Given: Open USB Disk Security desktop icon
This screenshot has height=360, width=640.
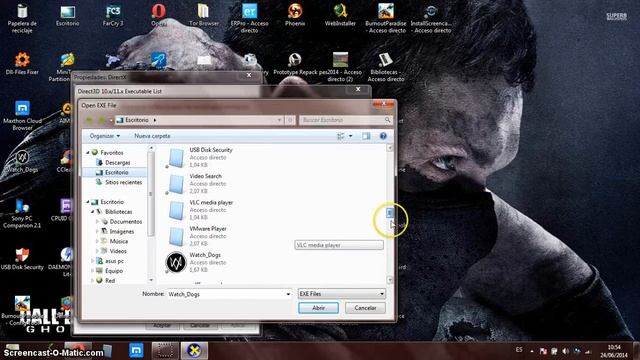Looking at the screenshot, I should pyautogui.click(x=22, y=259).
